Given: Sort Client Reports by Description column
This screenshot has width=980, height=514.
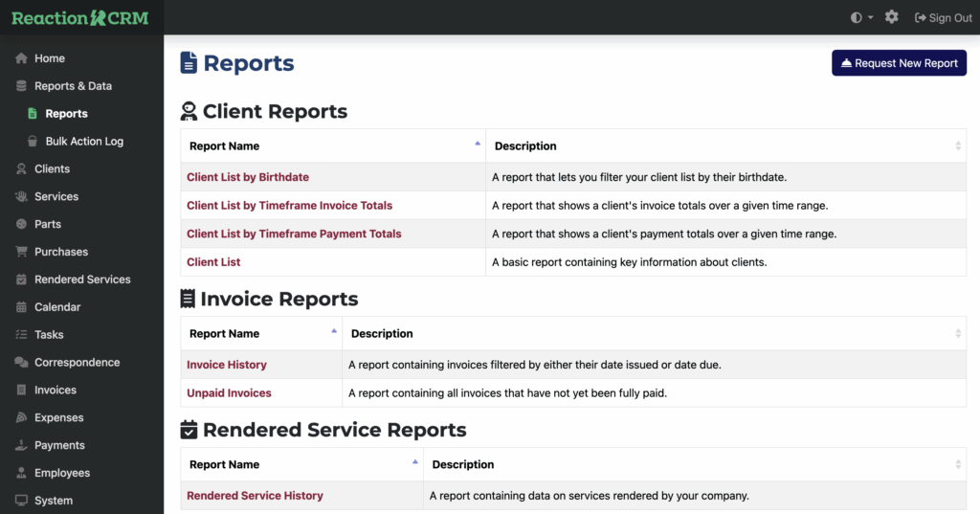Looking at the screenshot, I should 725,146.
